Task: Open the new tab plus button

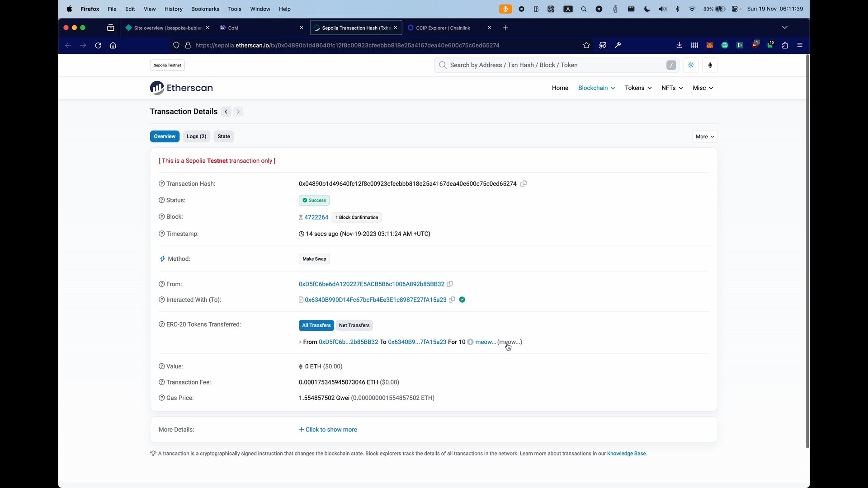Action: click(505, 28)
